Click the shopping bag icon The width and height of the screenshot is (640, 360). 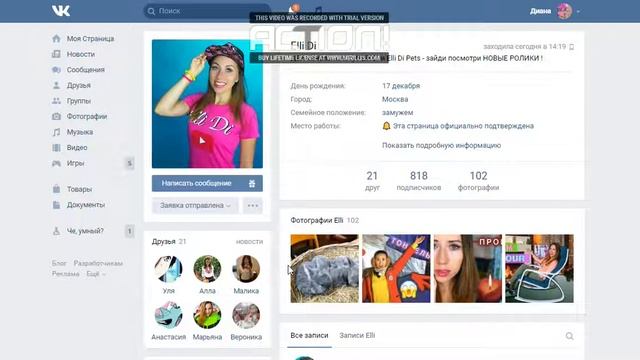tap(56, 189)
